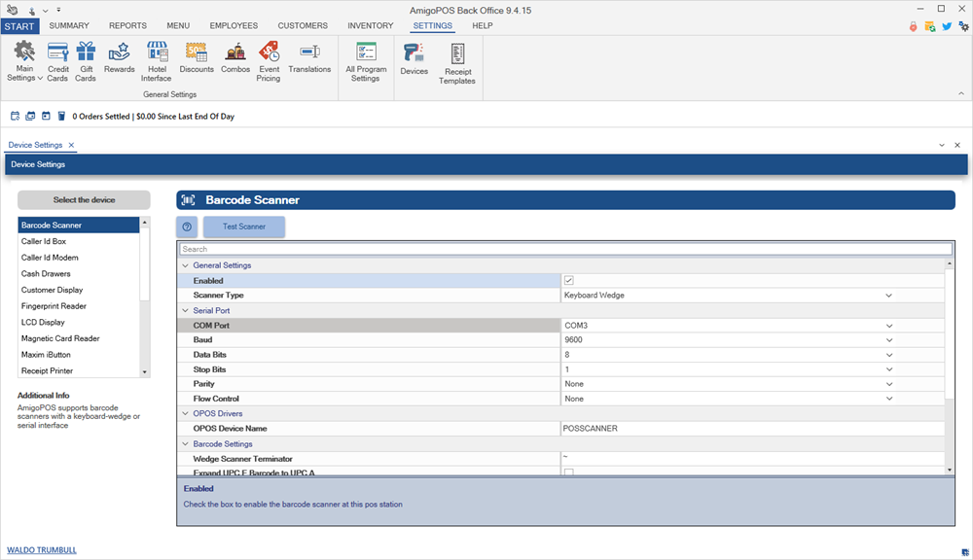
Task: Select Cash Drawers device
Action: pos(79,273)
